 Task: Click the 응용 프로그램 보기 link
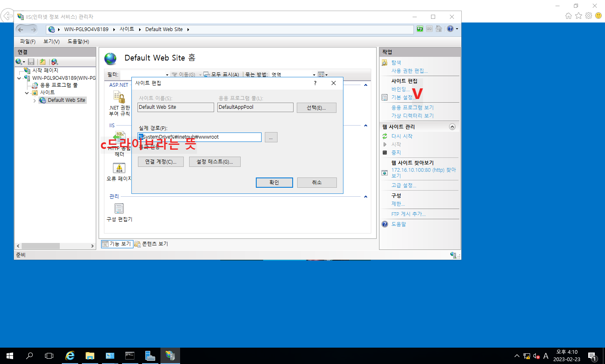point(412,108)
